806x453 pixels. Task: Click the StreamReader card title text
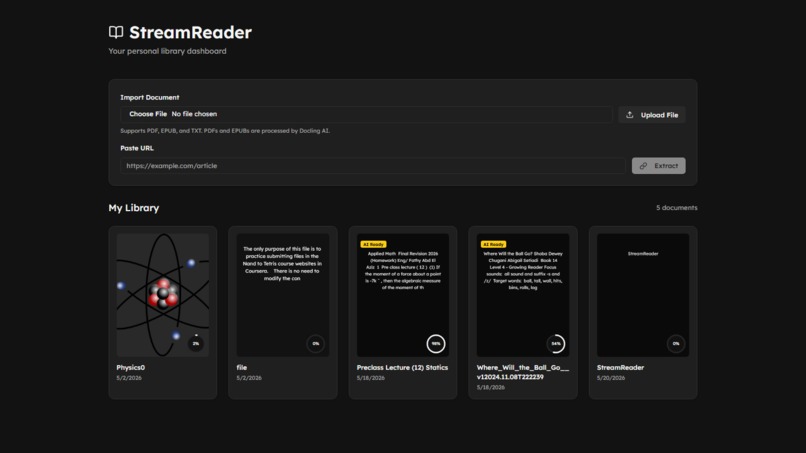(620, 368)
